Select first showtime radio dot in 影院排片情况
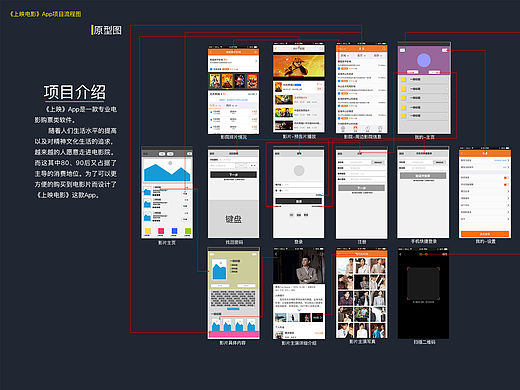 tap(211, 112)
